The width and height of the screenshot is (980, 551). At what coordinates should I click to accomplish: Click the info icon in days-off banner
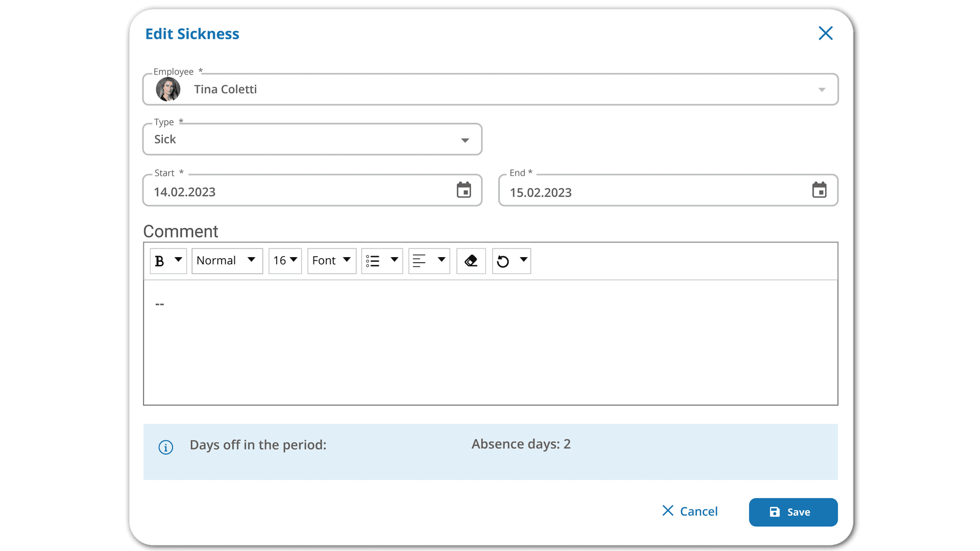pyautogui.click(x=165, y=447)
